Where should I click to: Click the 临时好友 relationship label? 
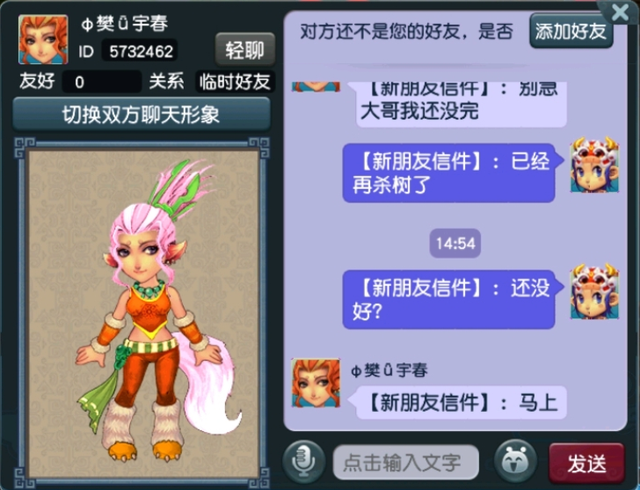pos(235,82)
